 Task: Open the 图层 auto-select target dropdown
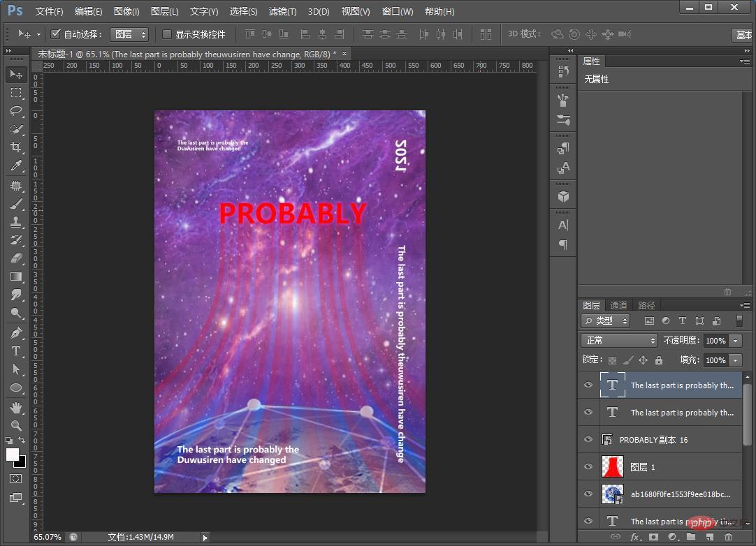pos(129,34)
